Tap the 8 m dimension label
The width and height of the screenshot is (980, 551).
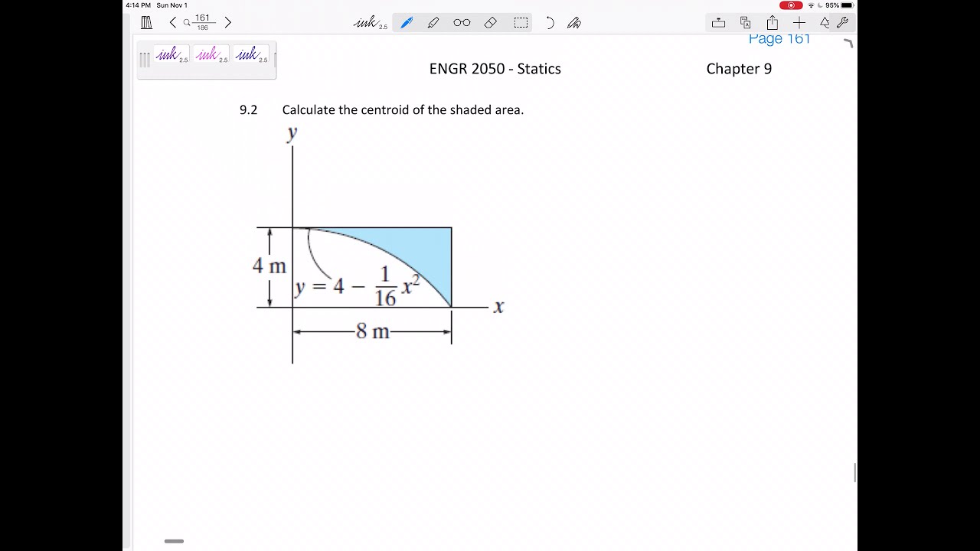[x=373, y=332]
